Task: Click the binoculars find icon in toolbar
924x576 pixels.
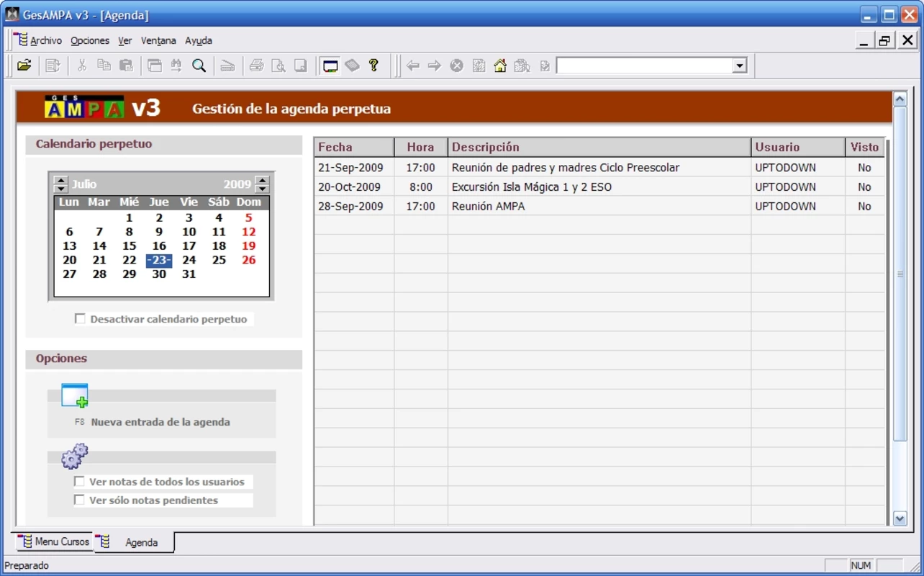Action: 176,66
